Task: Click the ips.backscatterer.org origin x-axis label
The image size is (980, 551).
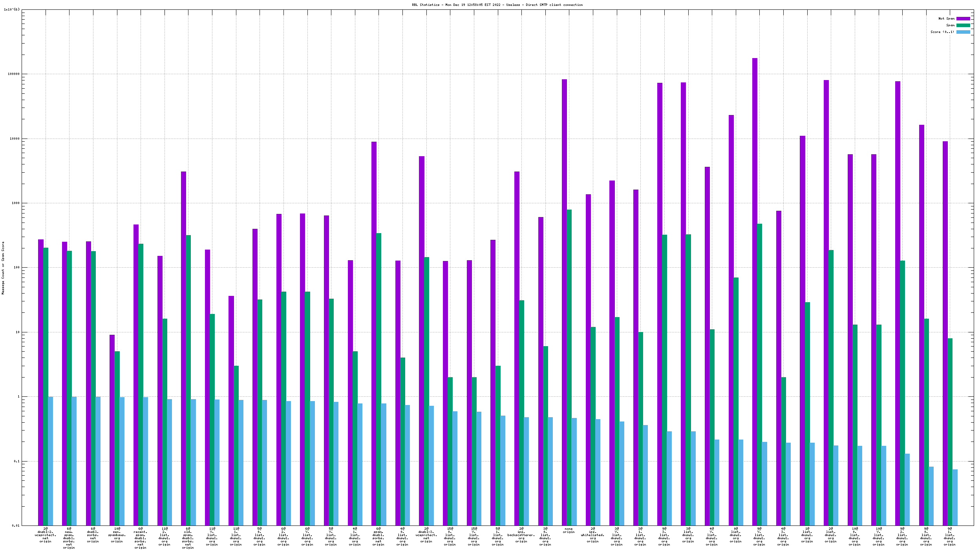Action: 521,535
